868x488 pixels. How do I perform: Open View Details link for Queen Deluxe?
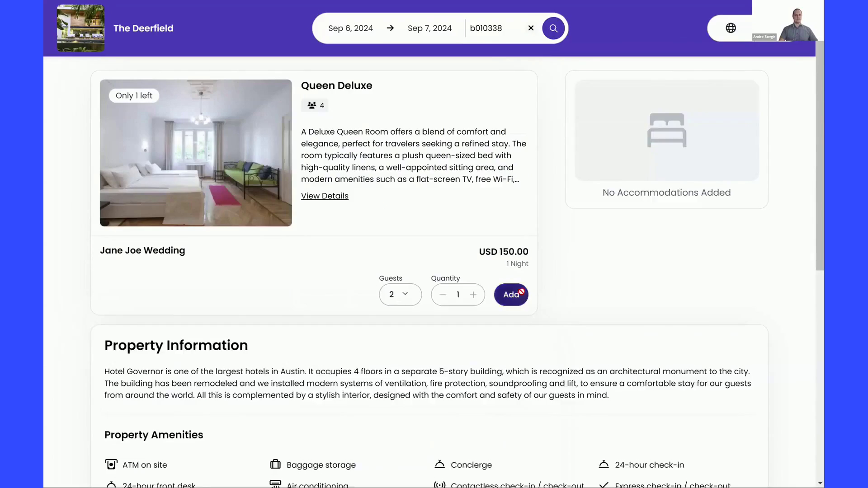(325, 196)
